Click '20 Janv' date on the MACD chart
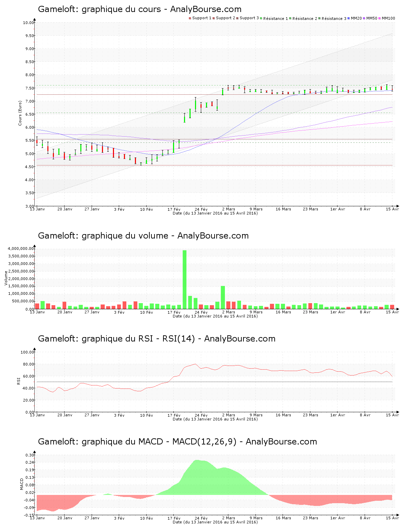Viewport: 412px width, 532px height. coord(65,518)
